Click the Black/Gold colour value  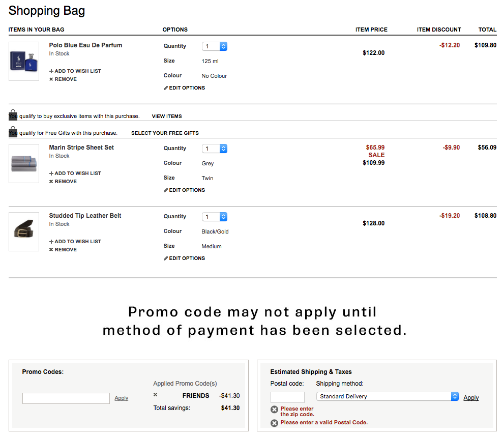215,231
